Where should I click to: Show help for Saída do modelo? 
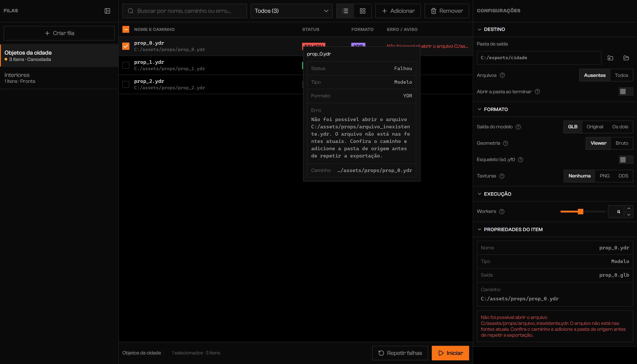pos(518,127)
